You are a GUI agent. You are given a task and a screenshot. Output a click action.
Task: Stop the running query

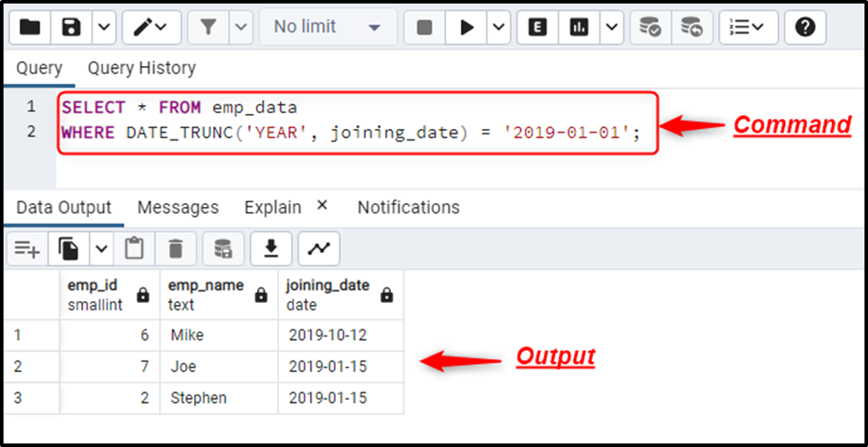coord(425,27)
